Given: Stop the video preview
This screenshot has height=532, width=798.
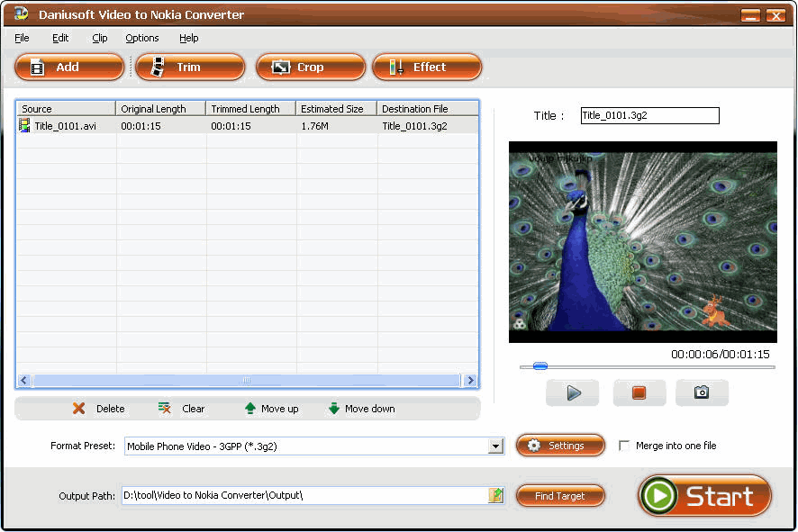Looking at the screenshot, I should [x=639, y=392].
